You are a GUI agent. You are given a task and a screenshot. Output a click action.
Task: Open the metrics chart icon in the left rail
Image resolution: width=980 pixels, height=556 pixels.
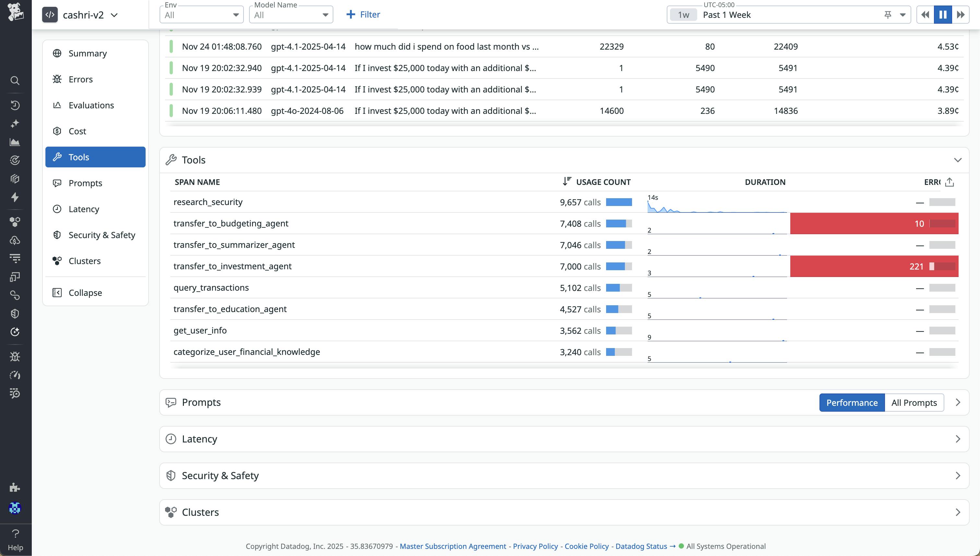15,142
